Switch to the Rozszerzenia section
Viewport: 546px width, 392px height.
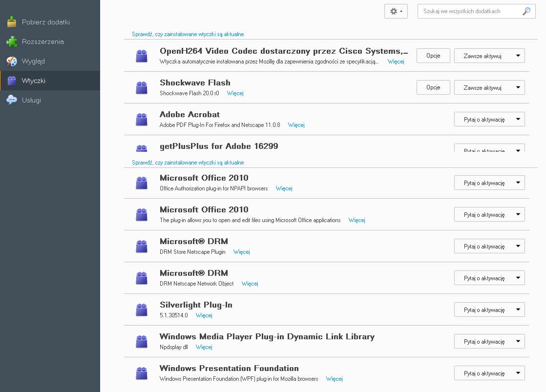click(50, 41)
